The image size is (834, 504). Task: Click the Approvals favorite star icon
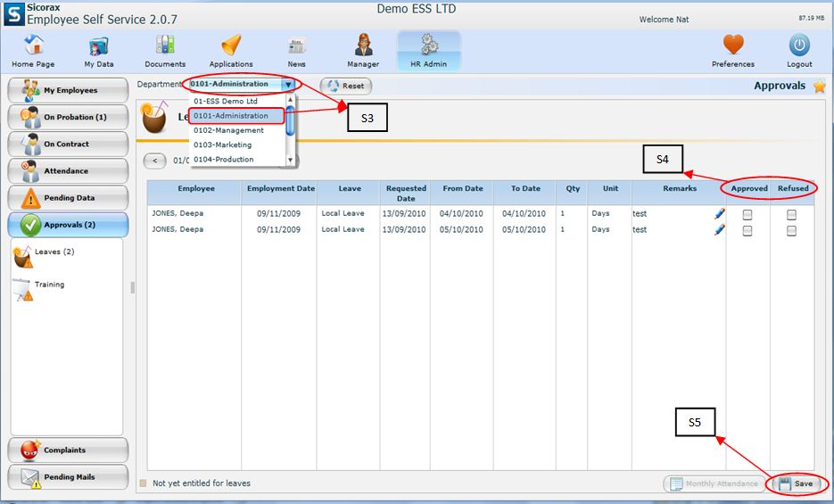point(819,87)
